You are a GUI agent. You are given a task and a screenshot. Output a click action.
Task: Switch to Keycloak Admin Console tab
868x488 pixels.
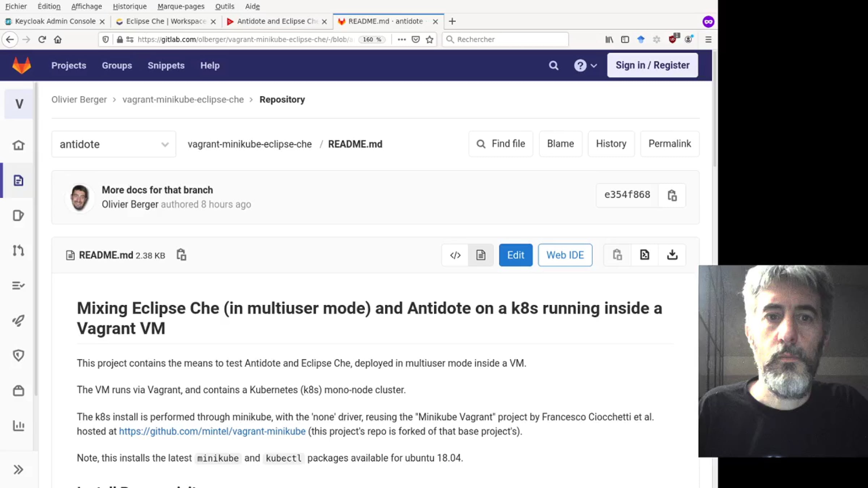click(x=55, y=21)
